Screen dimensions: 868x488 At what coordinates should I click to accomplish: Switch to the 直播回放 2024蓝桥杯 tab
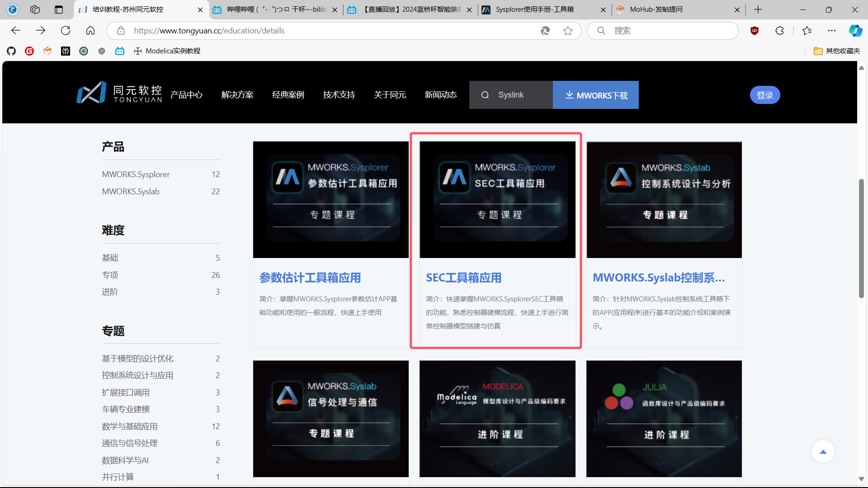410,9
